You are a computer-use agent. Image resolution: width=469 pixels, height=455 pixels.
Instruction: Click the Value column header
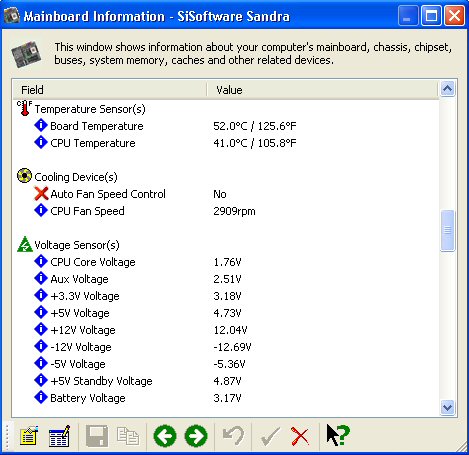[322, 90]
